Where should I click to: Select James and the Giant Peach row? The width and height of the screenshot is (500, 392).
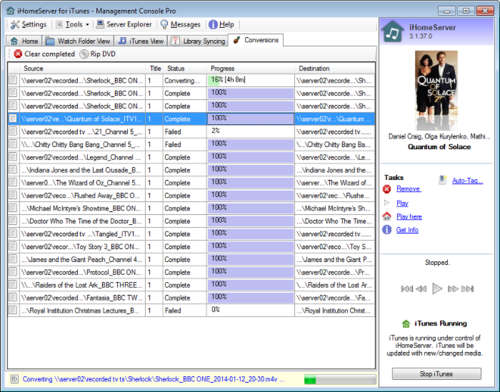[82, 259]
